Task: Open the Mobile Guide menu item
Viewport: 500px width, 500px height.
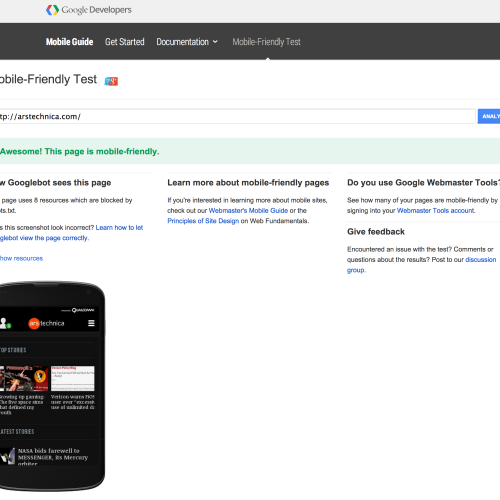Action: point(69,42)
